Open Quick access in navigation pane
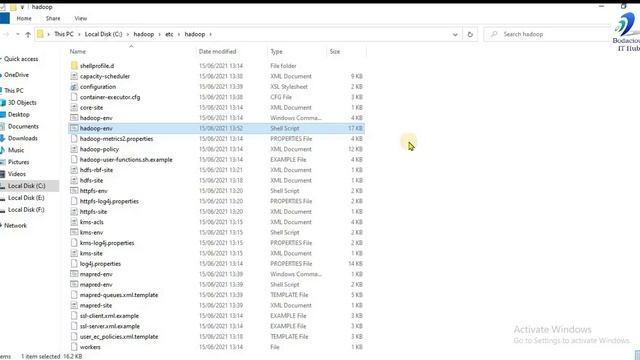The image size is (640, 360). [x=21, y=59]
